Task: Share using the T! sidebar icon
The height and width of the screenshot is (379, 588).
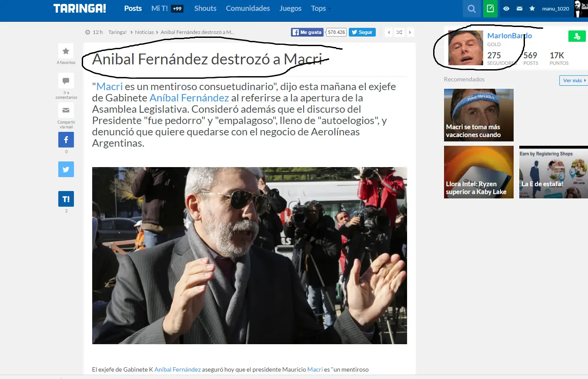Action: click(x=66, y=198)
